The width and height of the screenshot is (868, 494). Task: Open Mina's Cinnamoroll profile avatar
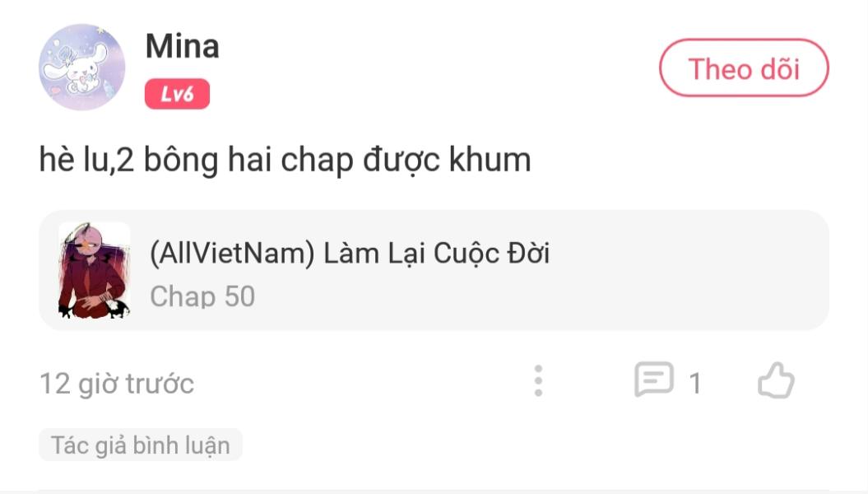coord(82,67)
